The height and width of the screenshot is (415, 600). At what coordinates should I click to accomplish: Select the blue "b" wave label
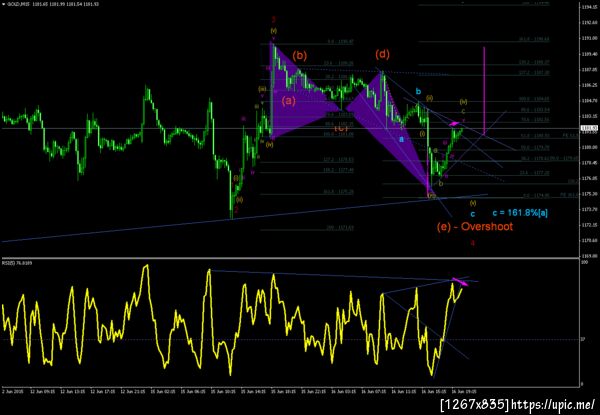(419, 91)
